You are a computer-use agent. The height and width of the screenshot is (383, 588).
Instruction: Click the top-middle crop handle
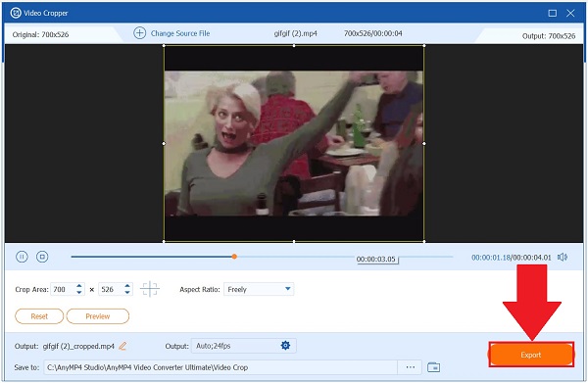[x=294, y=46]
